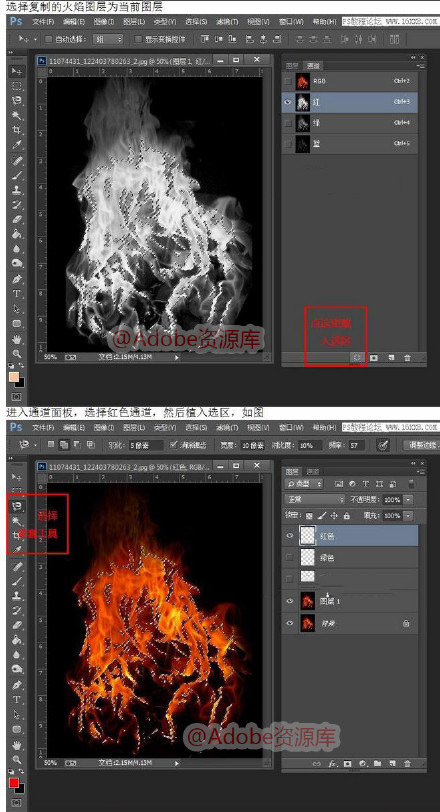Click lock all padlock icon beside 锁定
Screen dimensions: 440x812
tap(346, 516)
